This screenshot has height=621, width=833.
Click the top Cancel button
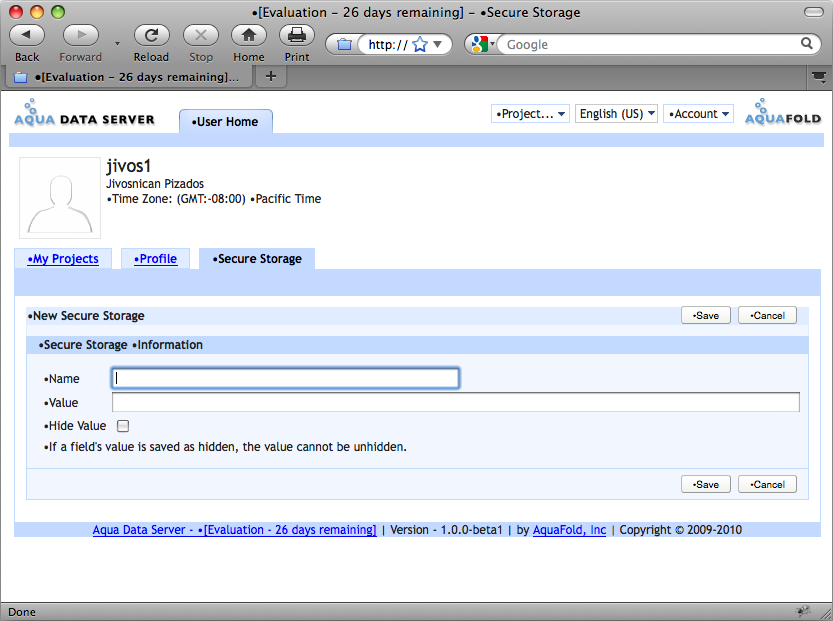click(767, 316)
